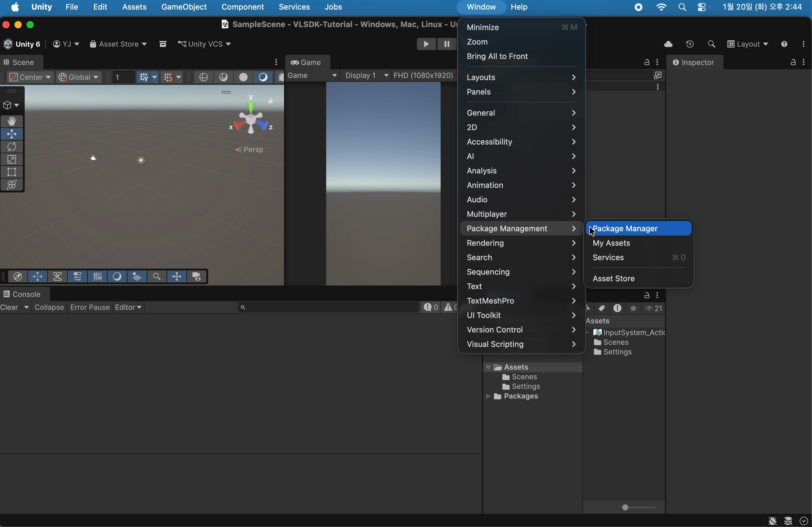Image resolution: width=812 pixels, height=527 pixels.
Task: Select the Rect transform tool
Action: pos(12,172)
